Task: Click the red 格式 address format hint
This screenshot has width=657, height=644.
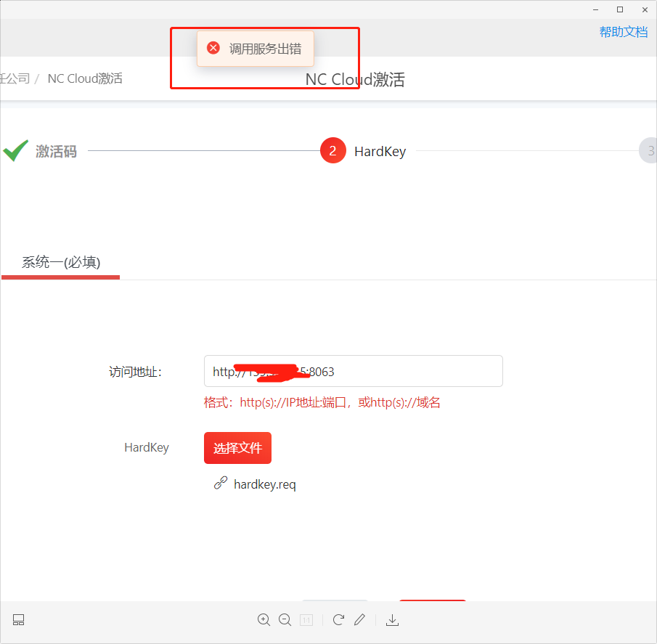Action: point(322,403)
